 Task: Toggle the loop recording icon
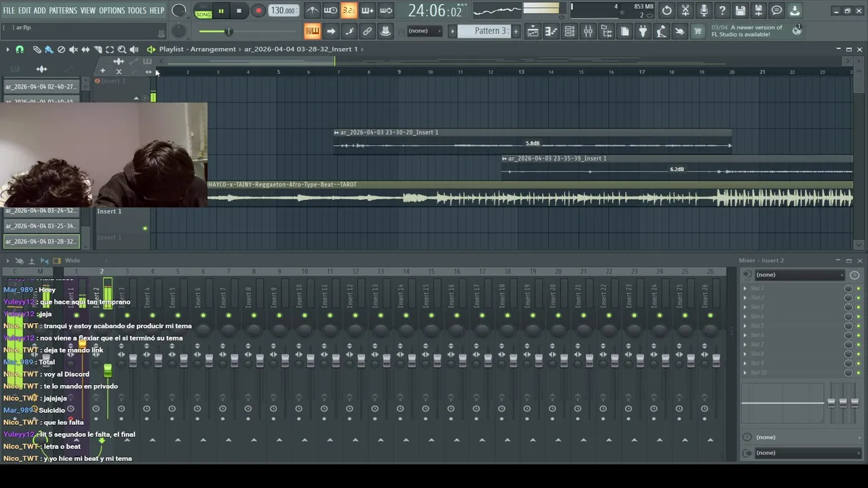tap(386, 11)
